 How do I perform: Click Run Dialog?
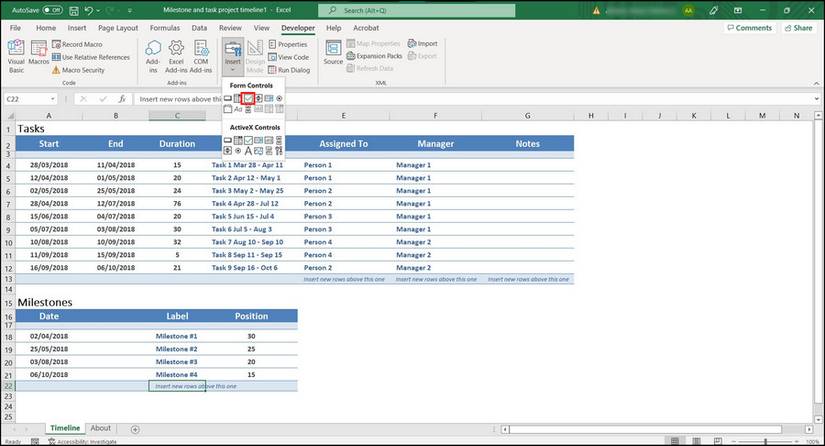pyautogui.click(x=289, y=70)
